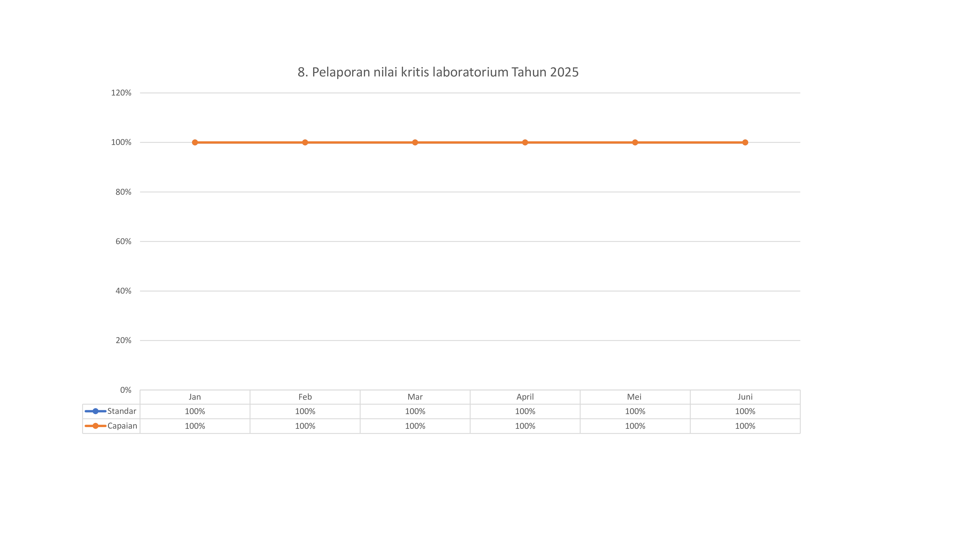Viewport: 980px width, 551px height.
Task: Click the orange Capaian legend marker
Action: click(95, 426)
